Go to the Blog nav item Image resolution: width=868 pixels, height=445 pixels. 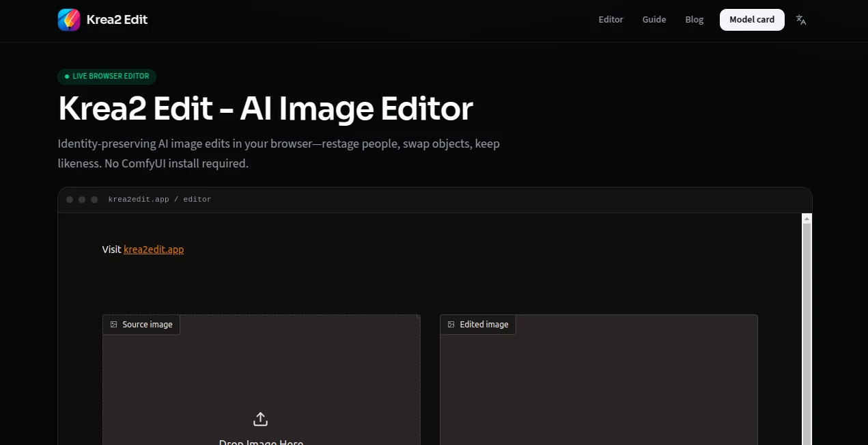695,20
